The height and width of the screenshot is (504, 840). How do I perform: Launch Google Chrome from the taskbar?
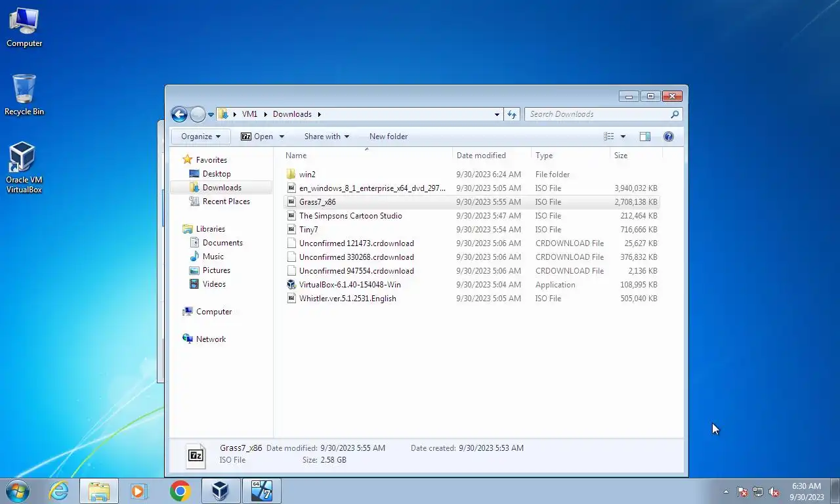(180, 491)
